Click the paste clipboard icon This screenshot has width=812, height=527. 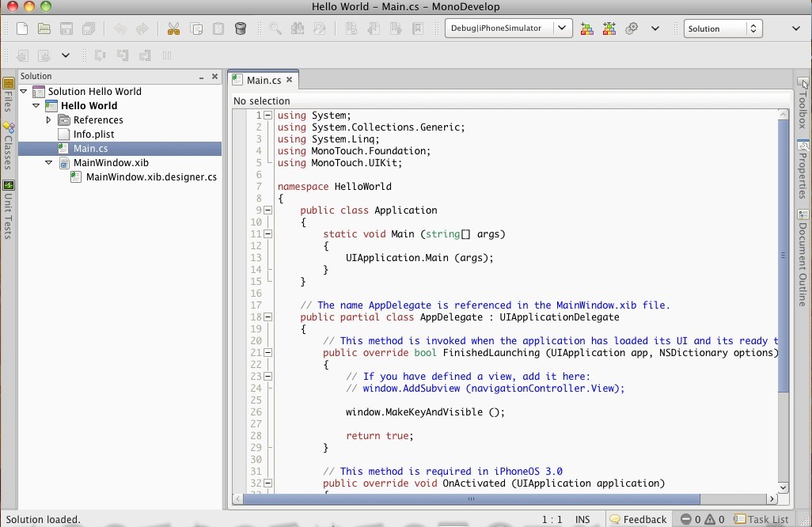point(218,28)
